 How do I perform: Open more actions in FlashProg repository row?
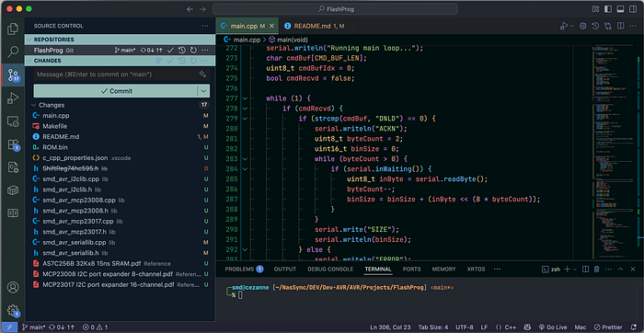click(x=205, y=50)
